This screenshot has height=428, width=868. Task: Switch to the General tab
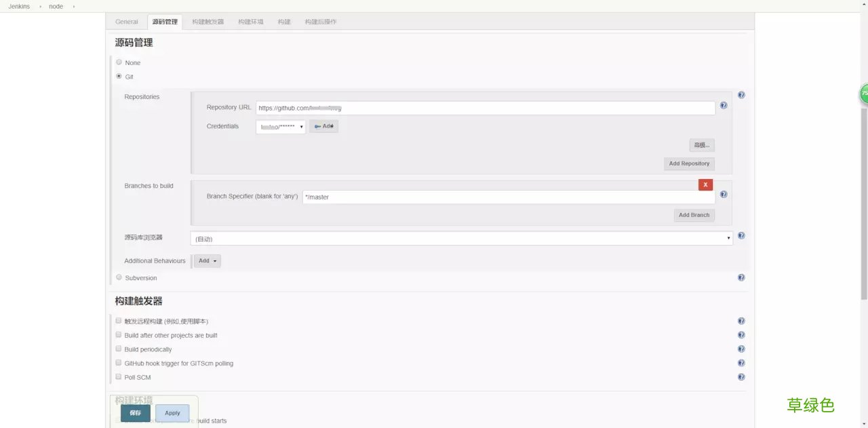(126, 21)
